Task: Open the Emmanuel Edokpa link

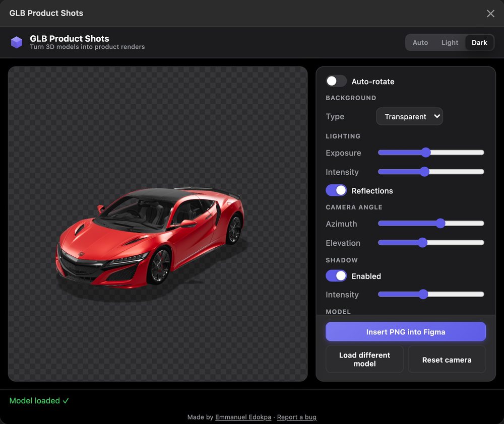Action: coord(243,417)
